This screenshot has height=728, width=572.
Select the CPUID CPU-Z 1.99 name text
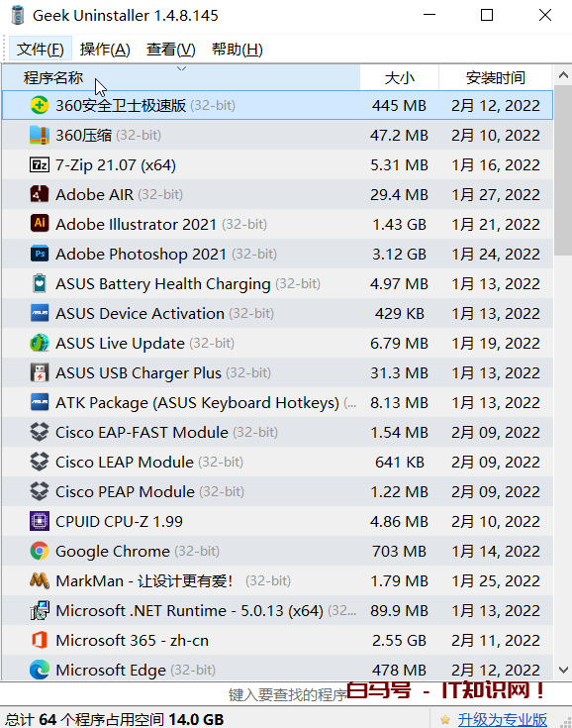point(119,521)
